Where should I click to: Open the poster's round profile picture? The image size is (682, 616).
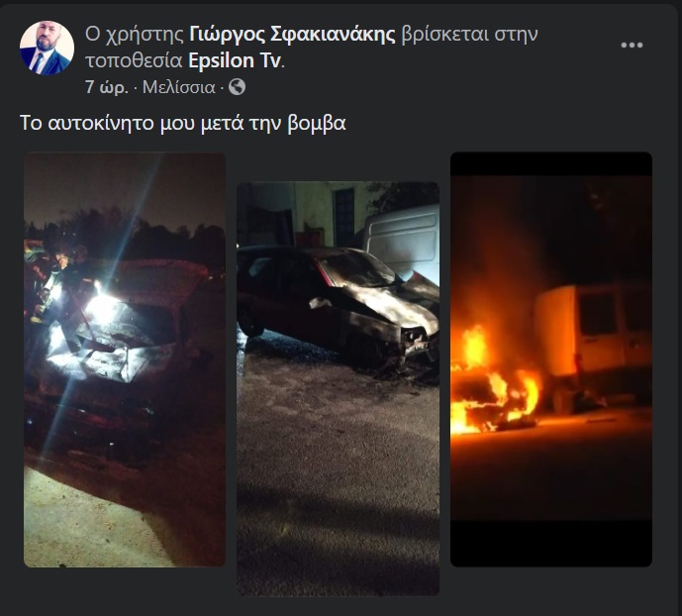pos(47,48)
